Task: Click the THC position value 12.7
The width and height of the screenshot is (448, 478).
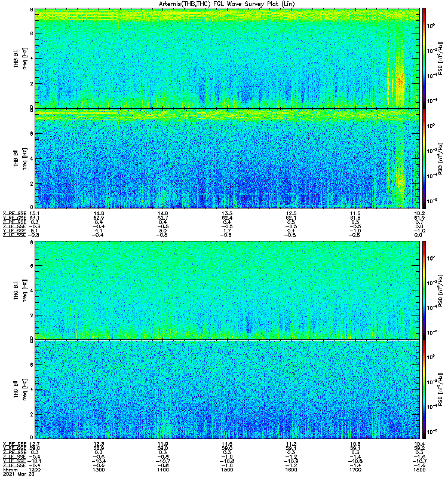Action: click(34, 444)
